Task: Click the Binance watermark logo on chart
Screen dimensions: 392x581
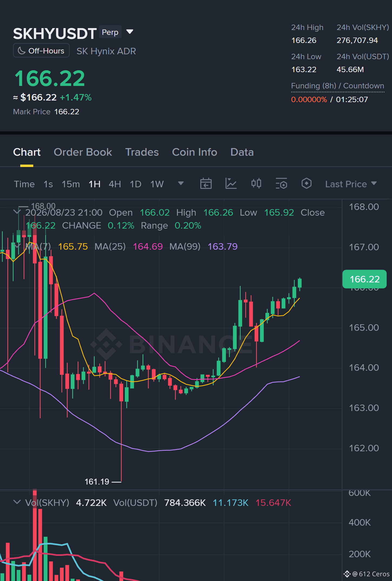Action: pos(106,345)
